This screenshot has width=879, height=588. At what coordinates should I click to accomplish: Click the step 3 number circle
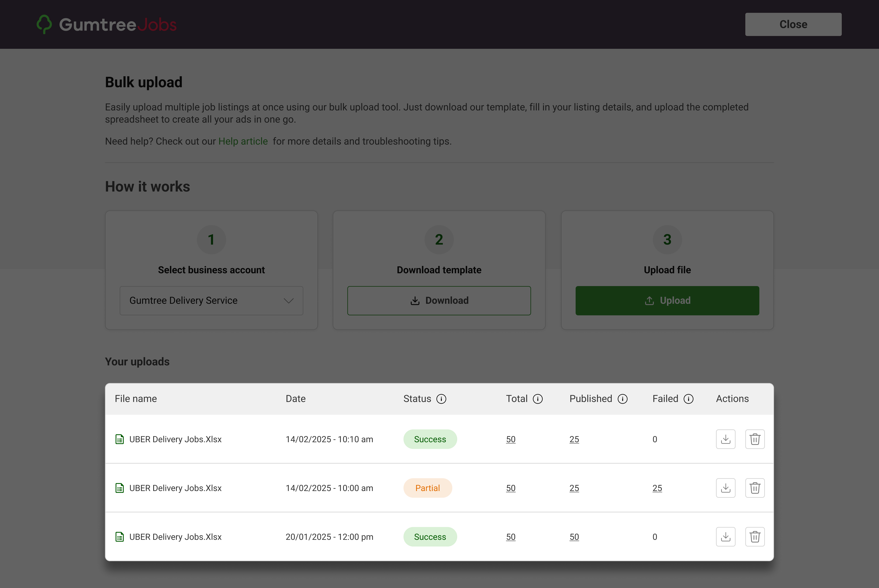pyautogui.click(x=667, y=239)
